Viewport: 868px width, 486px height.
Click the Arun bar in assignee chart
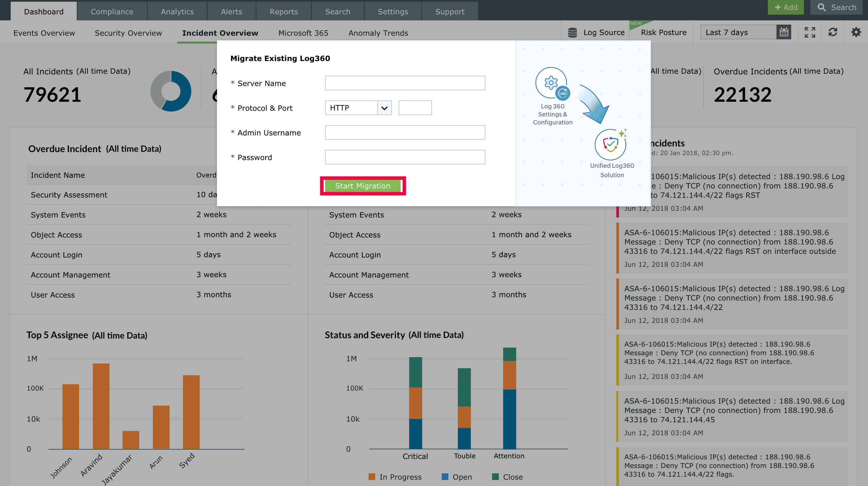click(161, 427)
